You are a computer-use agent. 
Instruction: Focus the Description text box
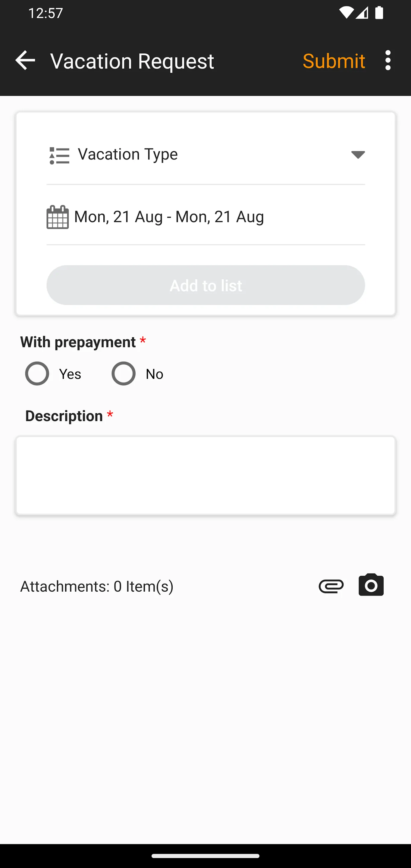tap(205, 476)
